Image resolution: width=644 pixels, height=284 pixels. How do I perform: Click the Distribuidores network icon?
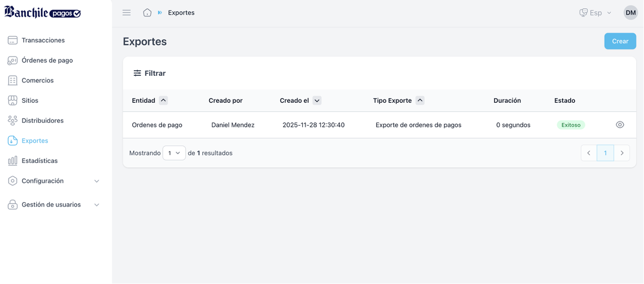(13, 121)
